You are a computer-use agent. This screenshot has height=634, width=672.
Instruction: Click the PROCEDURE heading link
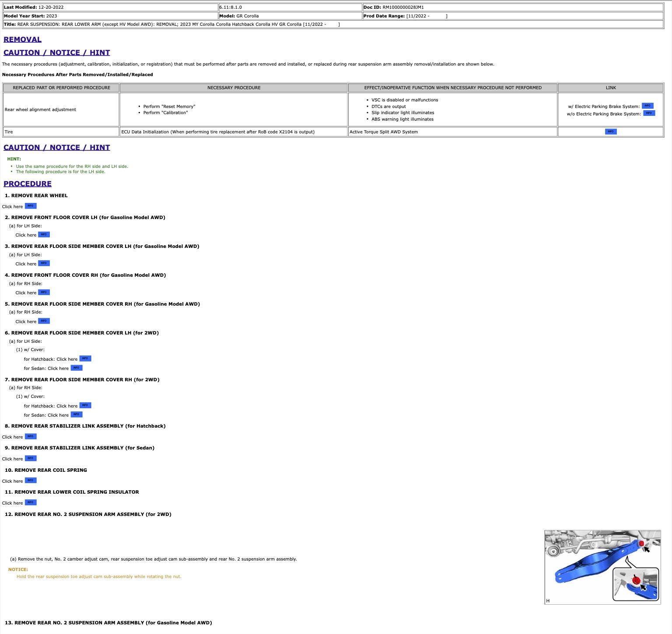28,184
